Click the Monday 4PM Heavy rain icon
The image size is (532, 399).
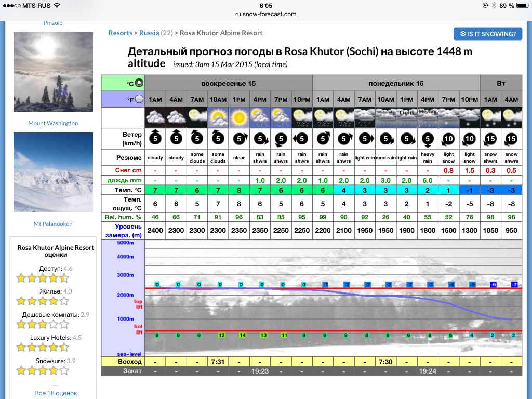[x=428, y=118]
